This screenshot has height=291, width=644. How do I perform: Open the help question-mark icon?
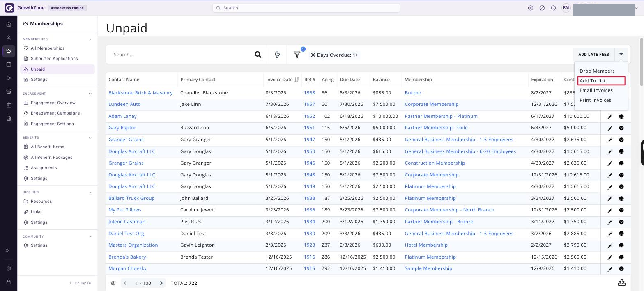tap(553, 8)
